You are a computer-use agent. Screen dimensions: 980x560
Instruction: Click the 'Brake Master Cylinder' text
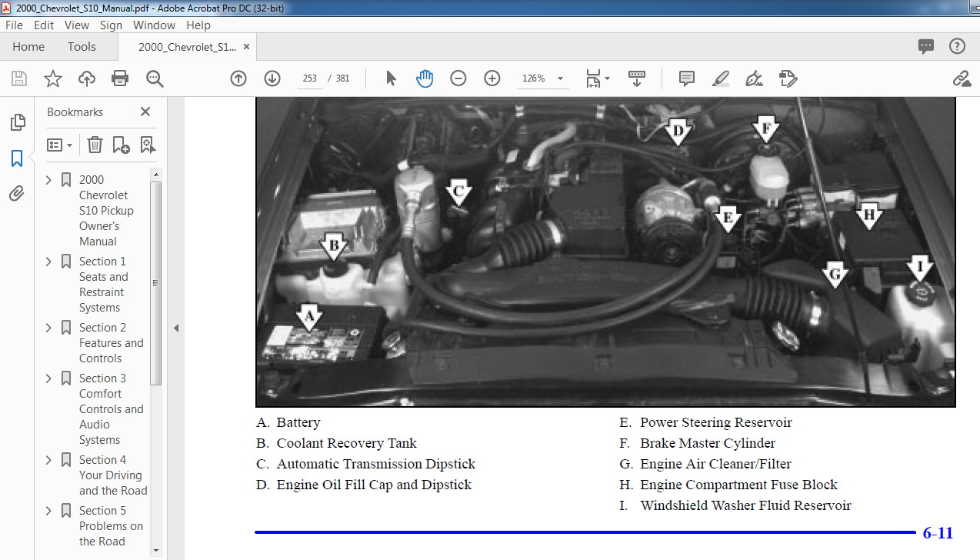tap(708, 443)
